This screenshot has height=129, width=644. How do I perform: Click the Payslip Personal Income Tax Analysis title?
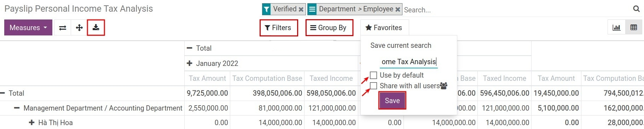click(79, 9)
